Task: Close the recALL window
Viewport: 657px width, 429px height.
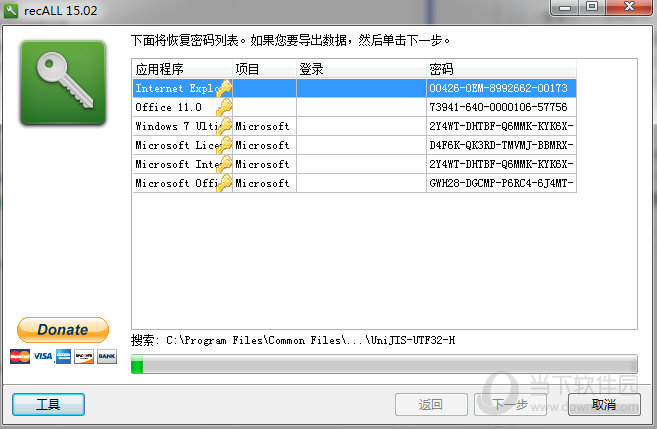Action: pyautogui.click(x=629, y=8)
